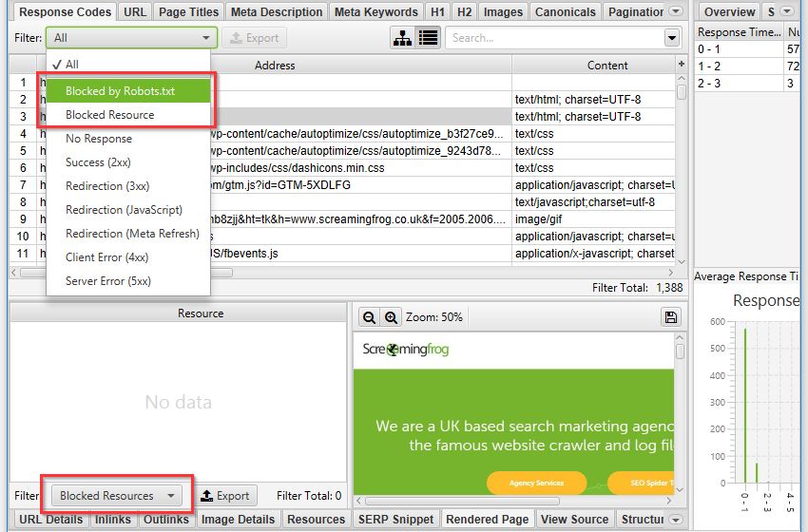808x532 pixels.
Task: Zoom in the rendered page preview
Action: point(390,316)
